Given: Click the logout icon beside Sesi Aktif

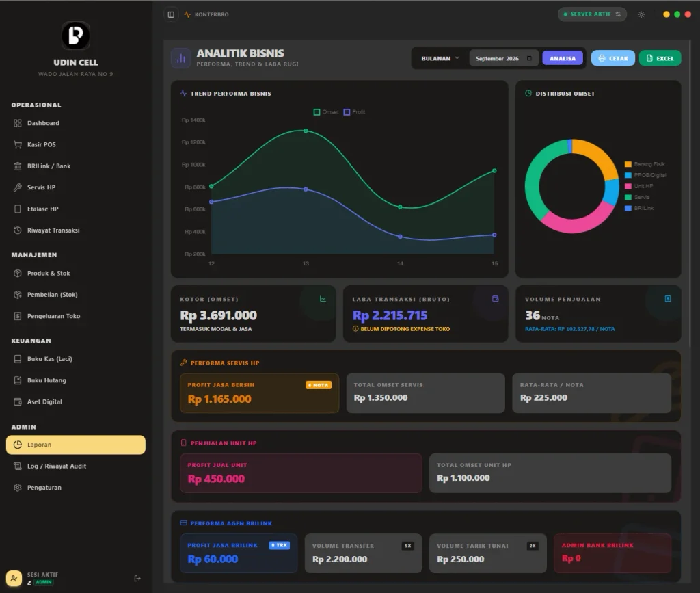Looking at the screenshot, I should 137,578.
